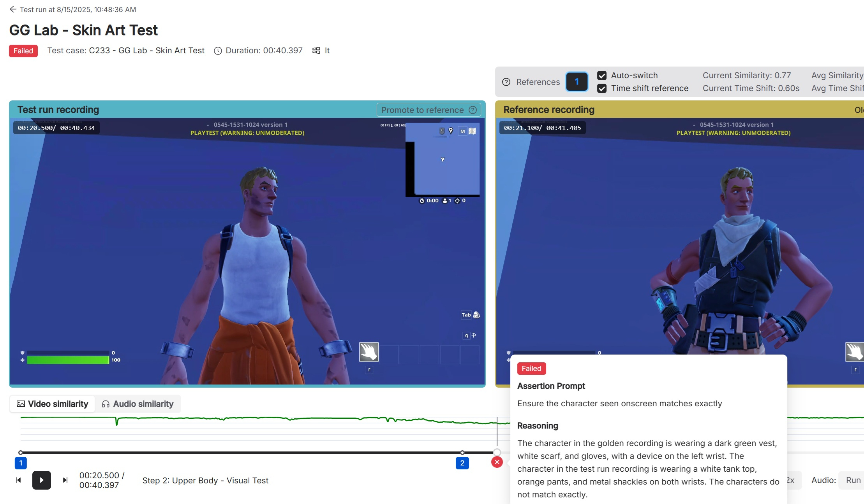Viewport: 864px width, 504px height.
Task: Select reference number 1 button
Action: (x=577, y=82)
